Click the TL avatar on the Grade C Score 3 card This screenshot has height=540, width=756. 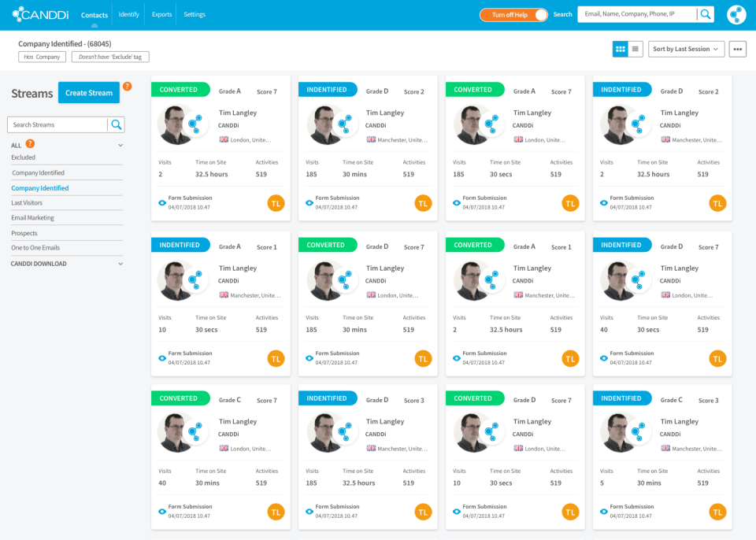click(717, 512)
